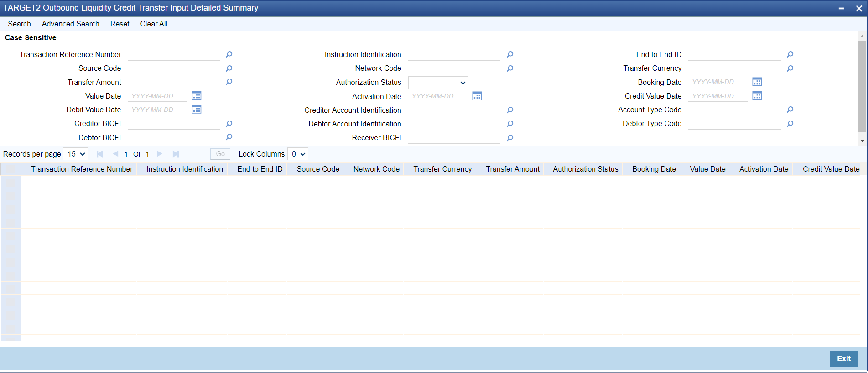Open lookup for Transfer Currency
868x373 pixels.
[x=790, y=68]
